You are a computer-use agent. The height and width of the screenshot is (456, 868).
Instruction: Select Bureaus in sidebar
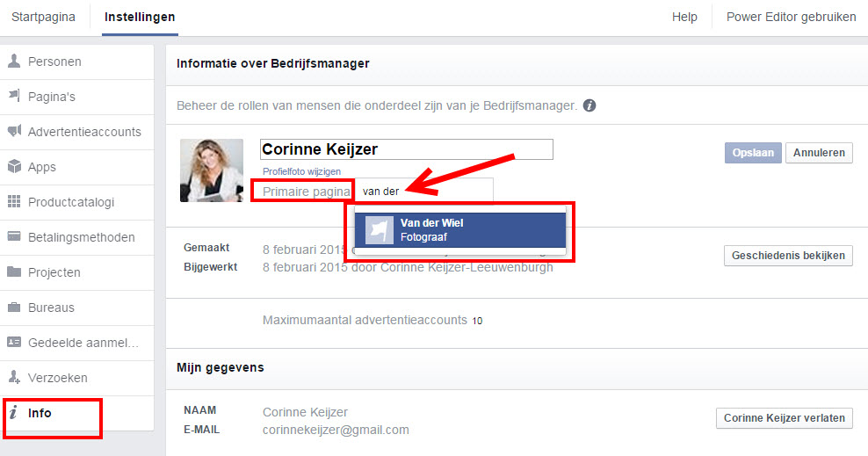(77, 308)
